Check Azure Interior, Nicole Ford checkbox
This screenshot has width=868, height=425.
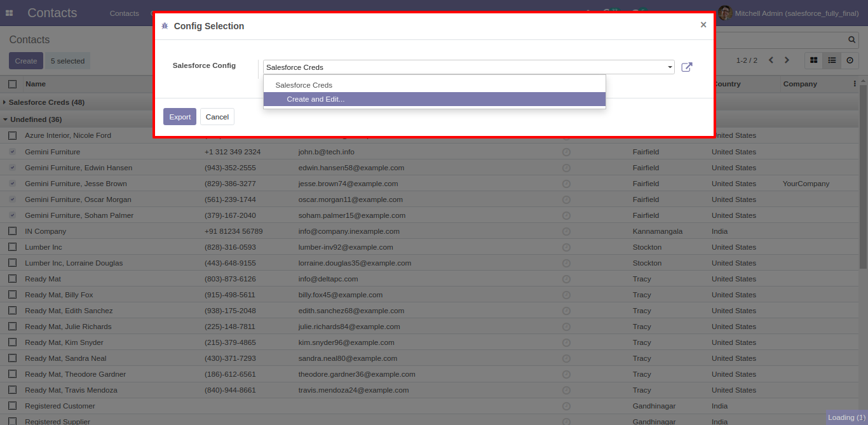[x=12, y=135]
